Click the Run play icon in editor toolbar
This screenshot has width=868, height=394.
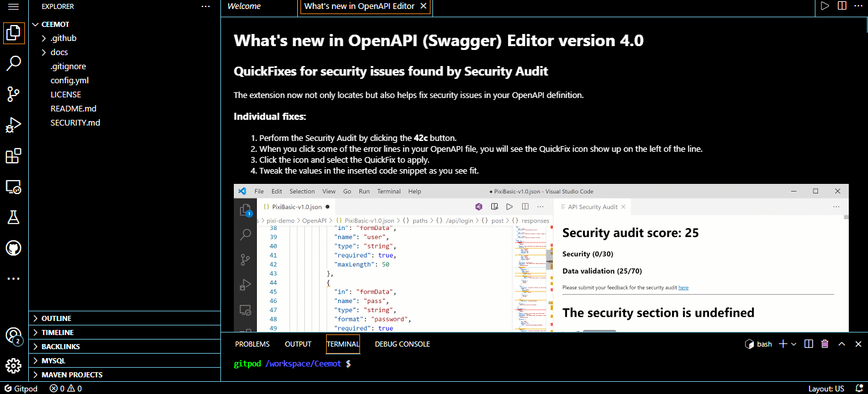[x=825, y=6]
